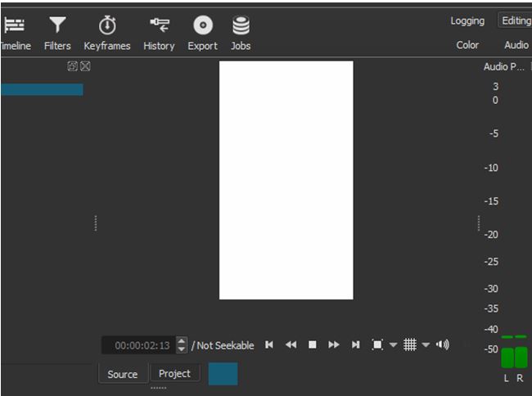532x396 pixels.
Task: Select the Project tab
Action: 174,374
